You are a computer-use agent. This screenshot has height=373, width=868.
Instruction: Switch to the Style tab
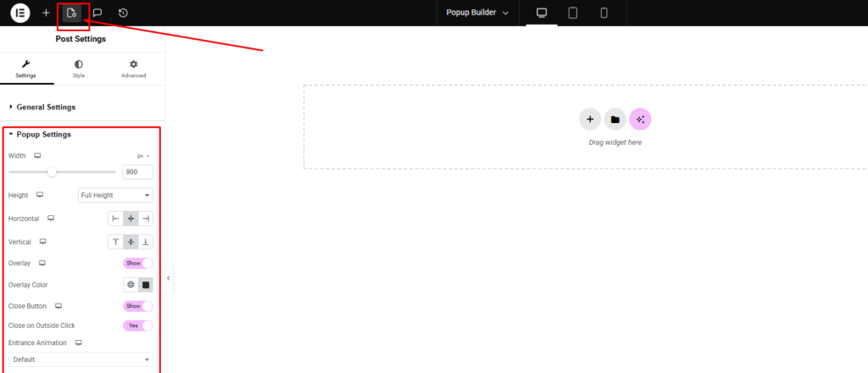pyautogui.click(x=79, y=69)
